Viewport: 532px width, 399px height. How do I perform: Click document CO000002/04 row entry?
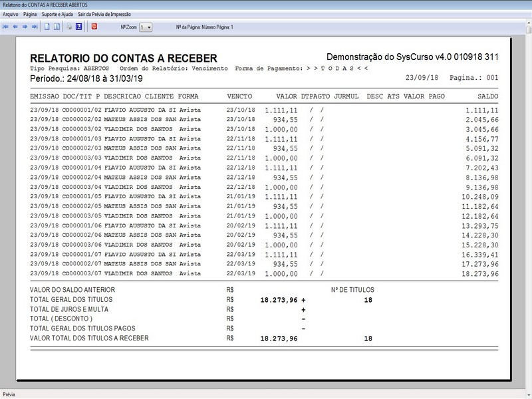tap(82, 178)
